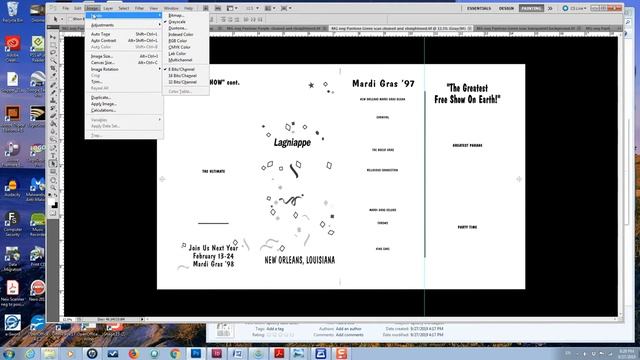Image resolution: width=640 pixels, height=360 pixels.
Task: Select the Eraser tool
Action: pyautogui.click(x=53, y=116)
